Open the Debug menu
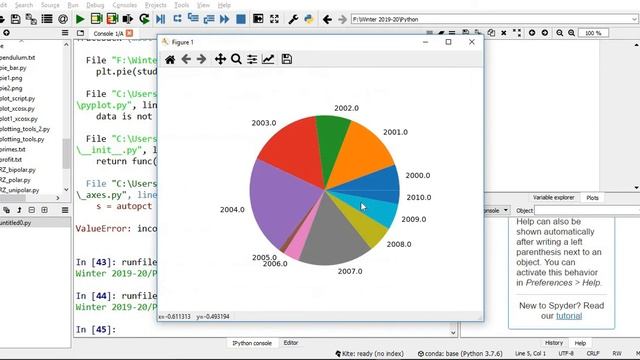Image resolution: width=640 pixels, height=360 pixels. click(x=95, y=5)
